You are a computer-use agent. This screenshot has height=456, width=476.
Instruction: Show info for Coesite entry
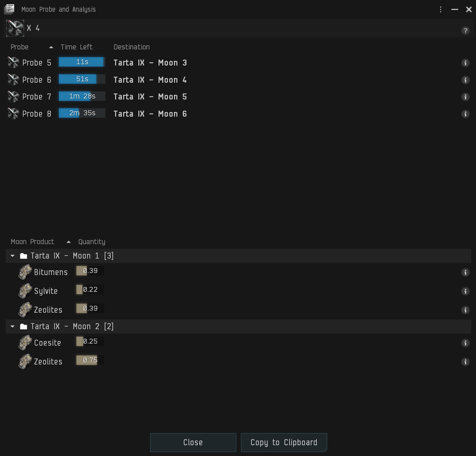(465, 343)
